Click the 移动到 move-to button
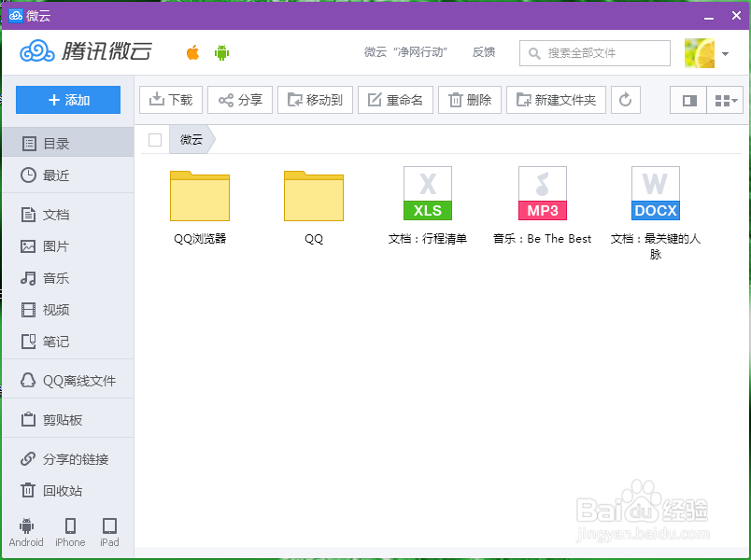751x560 pixels. 315,100
